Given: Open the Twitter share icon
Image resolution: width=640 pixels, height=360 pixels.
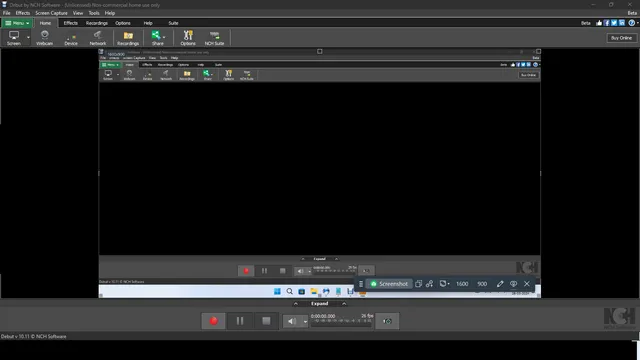Looking at the screenshot, I should click(614, 23).
